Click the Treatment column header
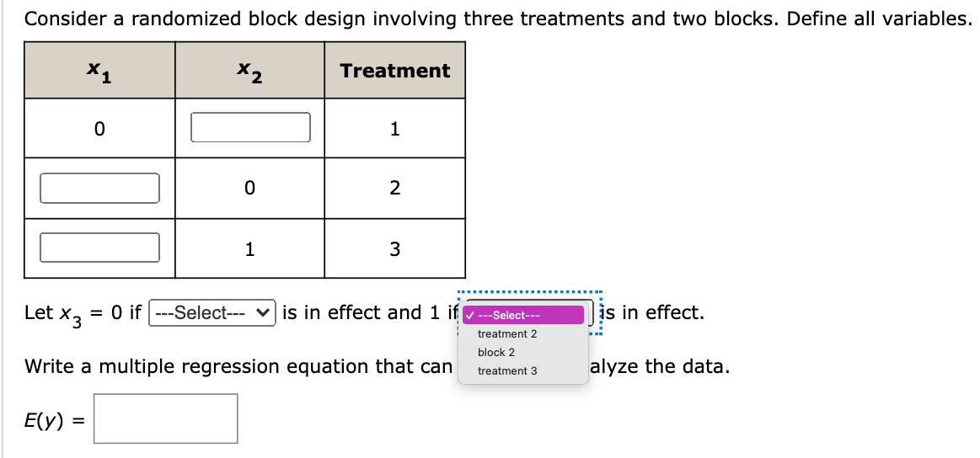The height and width of the screenshot is (458, 980). click(x=395, y=70)
